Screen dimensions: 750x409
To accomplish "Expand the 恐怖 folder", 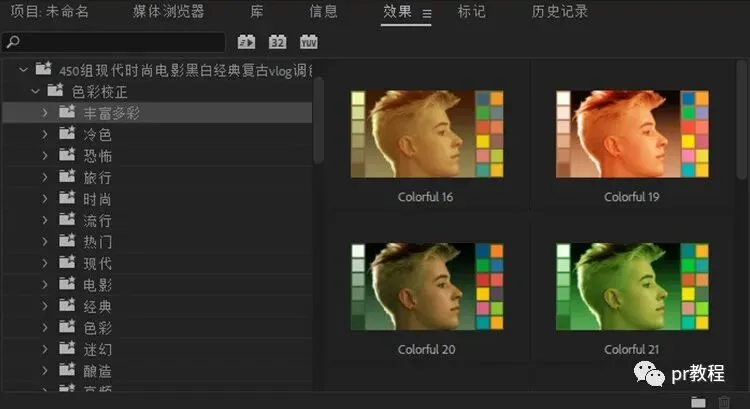I will (44, 155).
